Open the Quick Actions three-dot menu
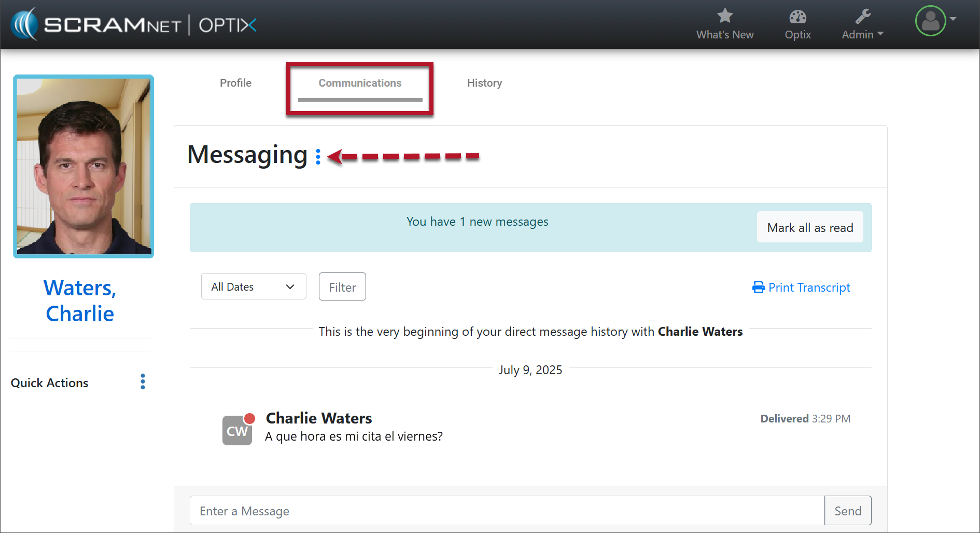The width and height of the screenshot is (980, 533). coord(143,381)
